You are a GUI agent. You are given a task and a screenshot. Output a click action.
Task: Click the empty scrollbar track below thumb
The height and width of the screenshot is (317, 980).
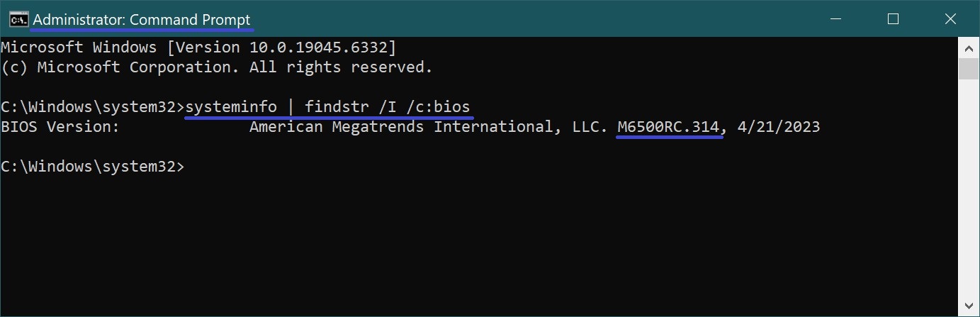(969, 191)
